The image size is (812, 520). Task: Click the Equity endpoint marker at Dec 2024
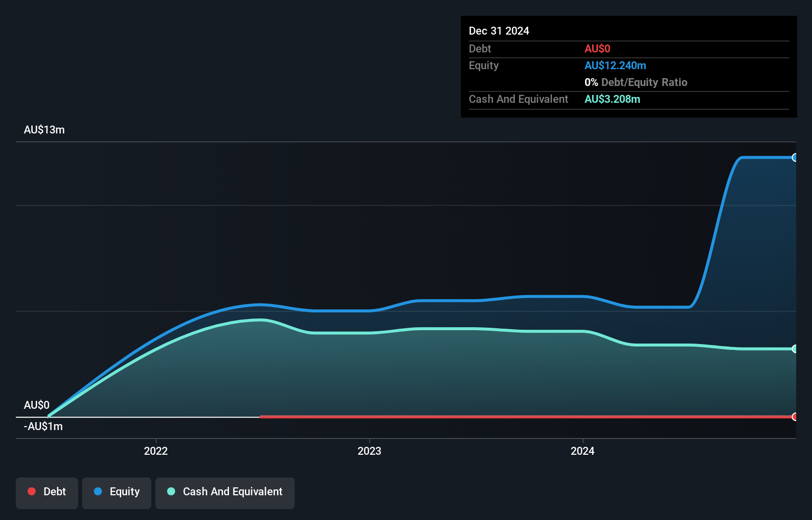pos(795,158)
